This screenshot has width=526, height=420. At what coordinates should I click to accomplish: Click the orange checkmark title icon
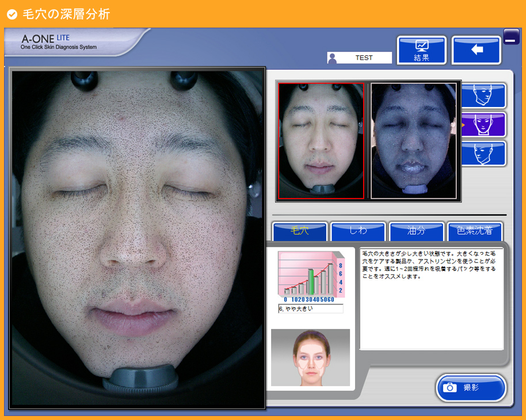[x=12, y=14]
